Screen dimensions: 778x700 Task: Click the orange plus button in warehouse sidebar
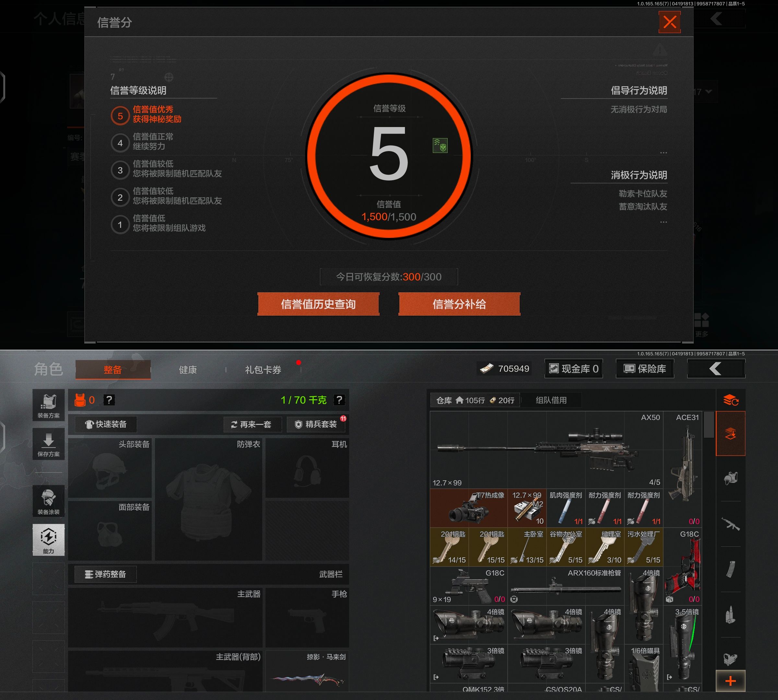pyautogui.click(x=730, y=681)
